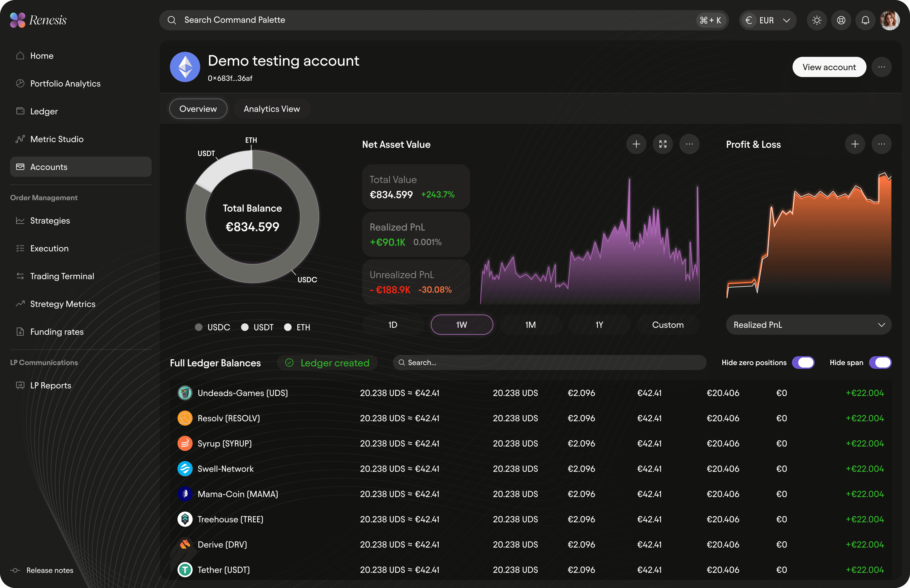This screenshot has height=588, width=910.
Task: Open Net Asset Value more options menu
Action: (689, 144)
